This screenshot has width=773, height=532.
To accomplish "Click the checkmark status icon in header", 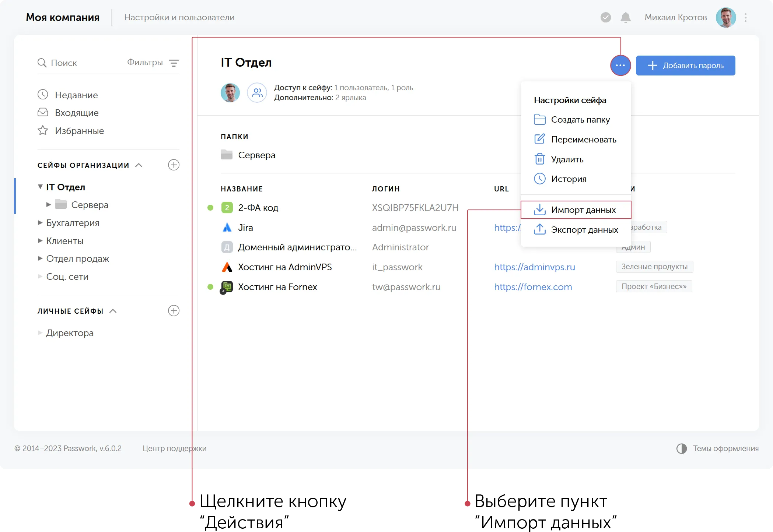I will click(x=605, y=17).
